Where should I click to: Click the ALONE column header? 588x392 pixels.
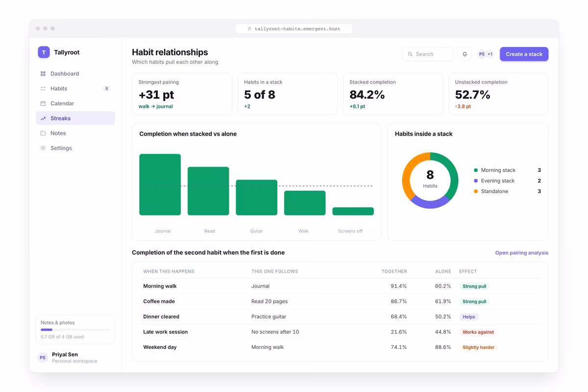point(443,271)
